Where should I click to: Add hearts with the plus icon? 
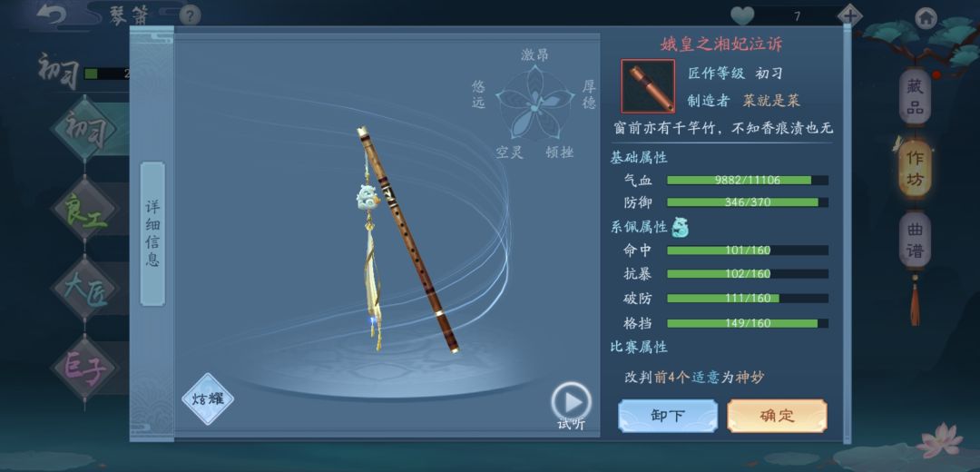[850, 15]
